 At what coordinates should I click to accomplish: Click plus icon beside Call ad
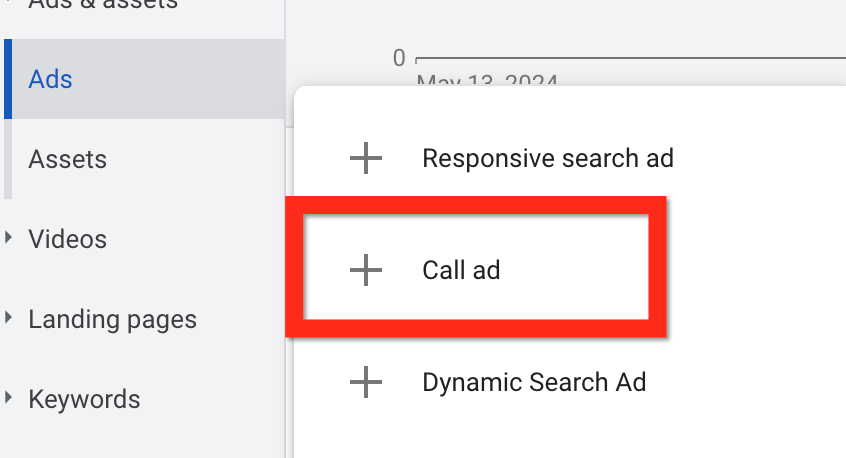(x=366, y=270)
